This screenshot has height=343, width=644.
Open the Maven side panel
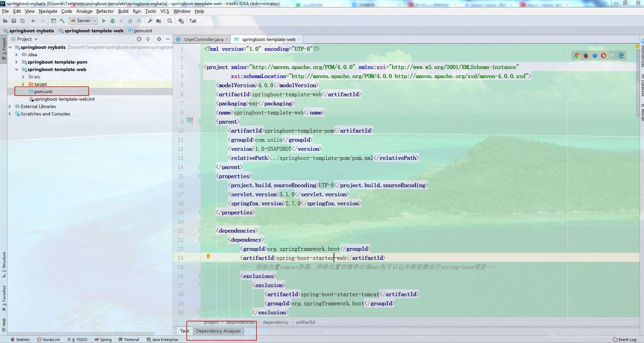tap(642, 111)
